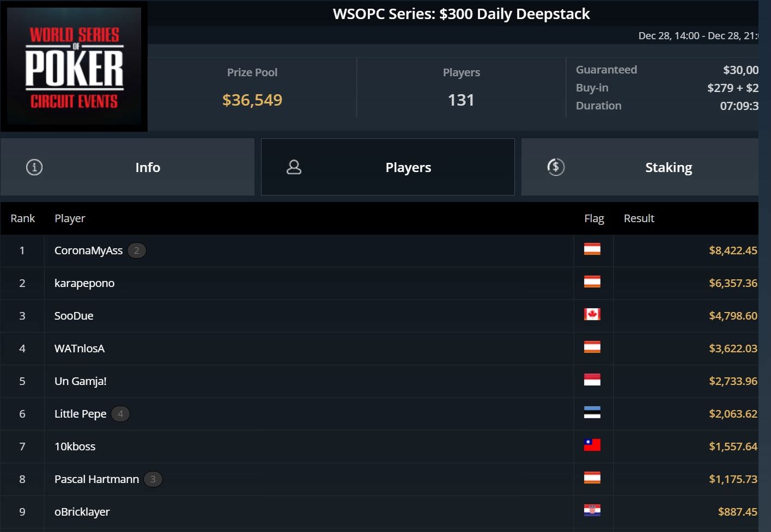This screenshot has height=532, width=771.
Task: Click the Estonia flag for Little Pepe
Action: click(592, 413)
